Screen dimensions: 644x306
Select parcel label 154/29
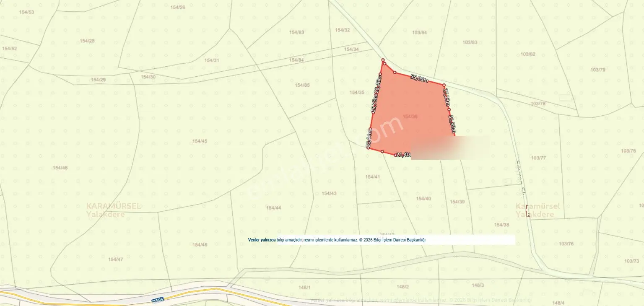(98, 79)
